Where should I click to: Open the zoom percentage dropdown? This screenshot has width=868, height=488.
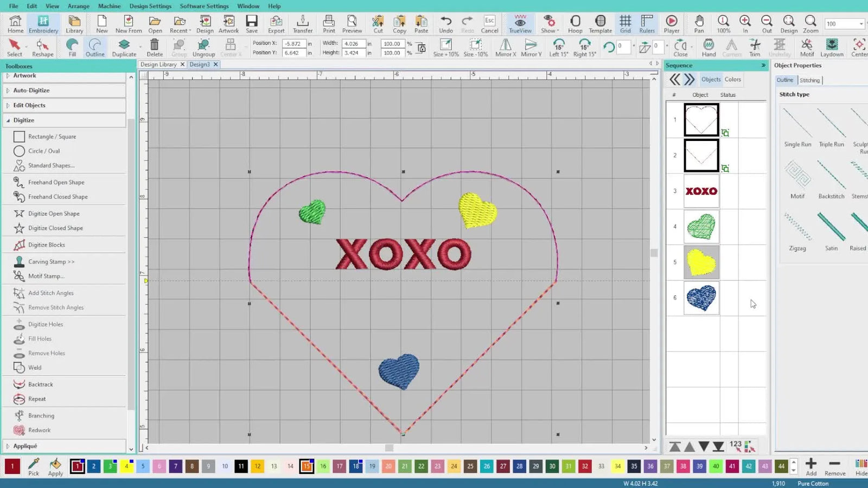861,24
